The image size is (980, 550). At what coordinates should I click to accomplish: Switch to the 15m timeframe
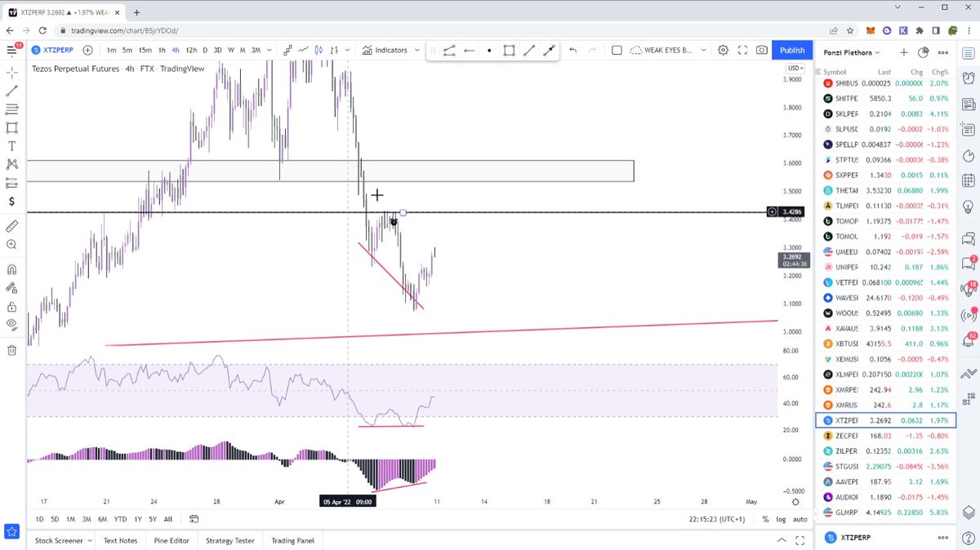(145, 50)
